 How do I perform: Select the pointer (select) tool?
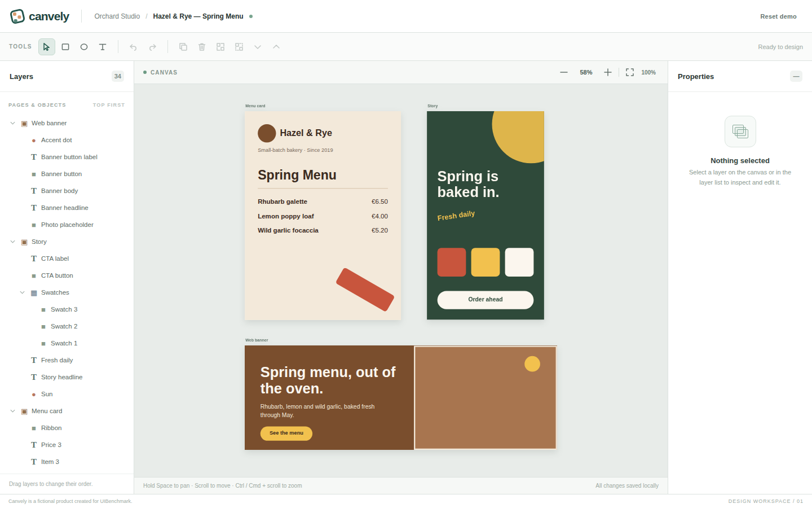click(x=47, y=47)
